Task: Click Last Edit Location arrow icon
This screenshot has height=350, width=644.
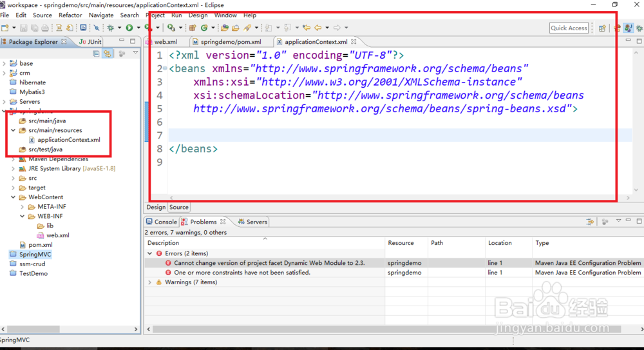Action: 307,28
